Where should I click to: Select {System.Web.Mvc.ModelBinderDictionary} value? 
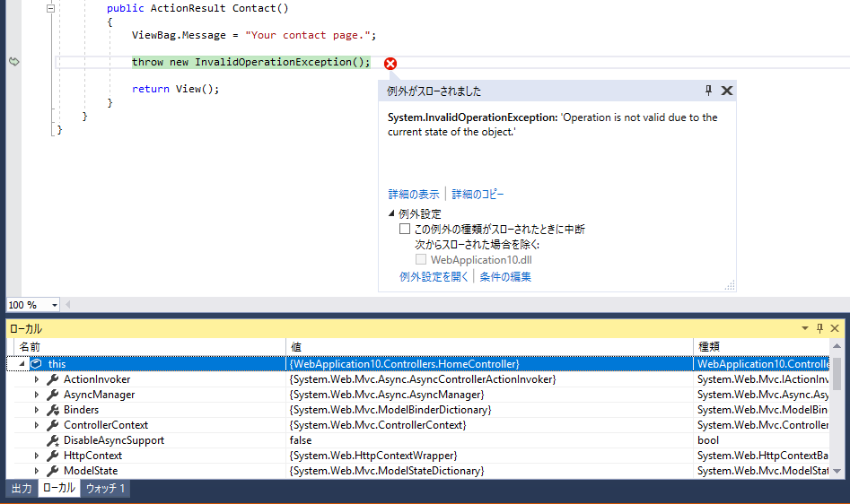(x=390, y=410)
